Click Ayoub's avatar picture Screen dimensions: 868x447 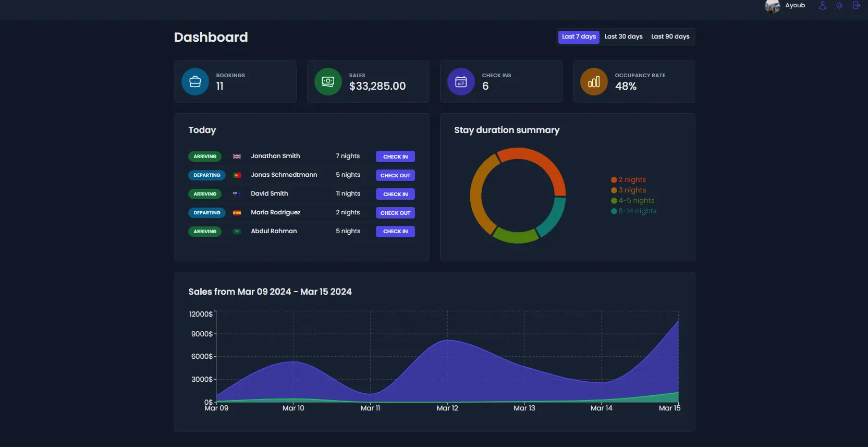[772, 6]
